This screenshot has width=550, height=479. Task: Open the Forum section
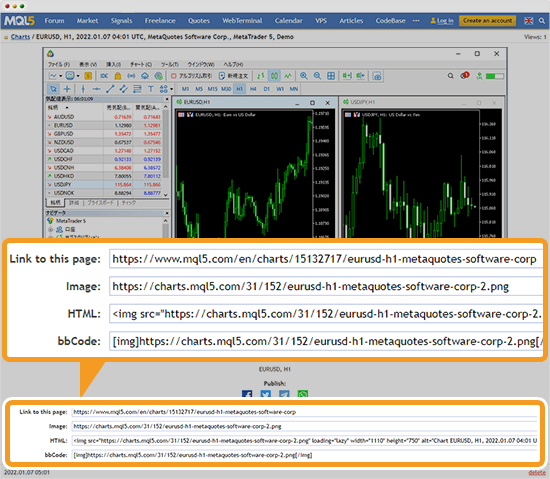(54, 21)
